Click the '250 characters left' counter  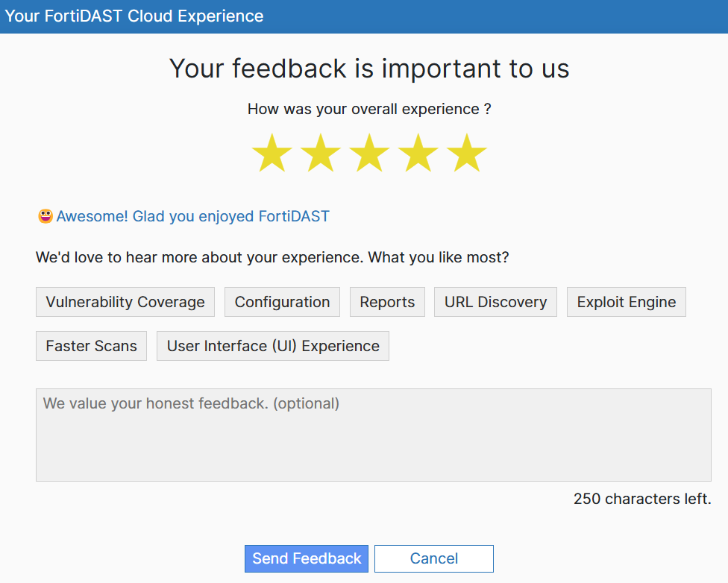click(x=642, y=499)
